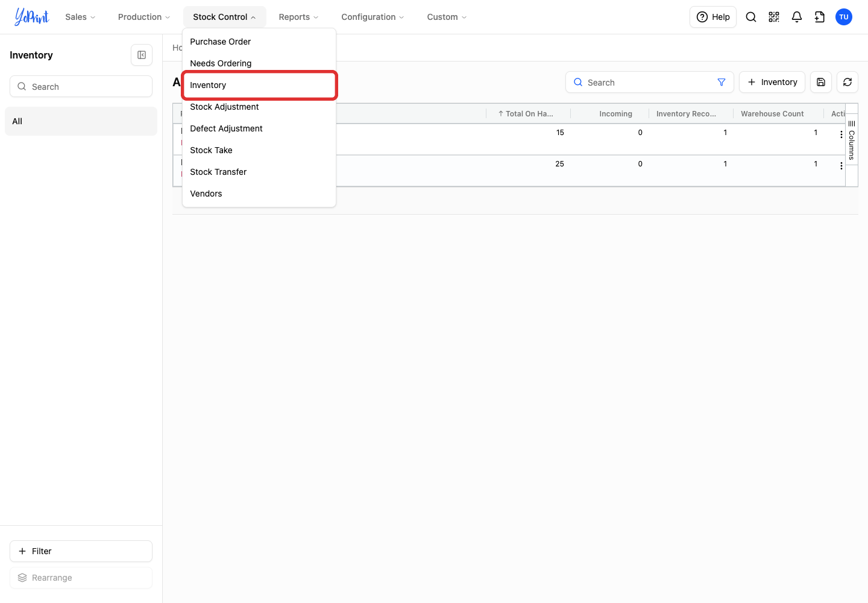Open the QR code scanner icon
This screenshot has height=603, width=868.
click(x=774, y=17)
